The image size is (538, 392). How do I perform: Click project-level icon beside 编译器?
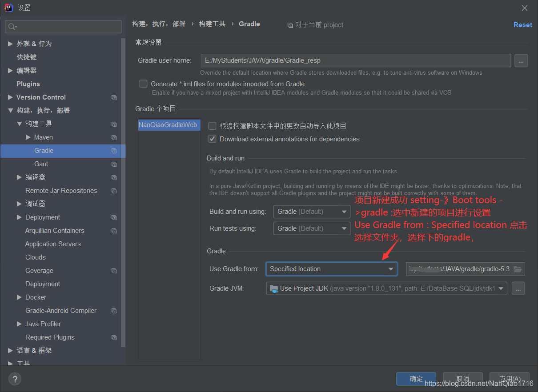[114, 177]
